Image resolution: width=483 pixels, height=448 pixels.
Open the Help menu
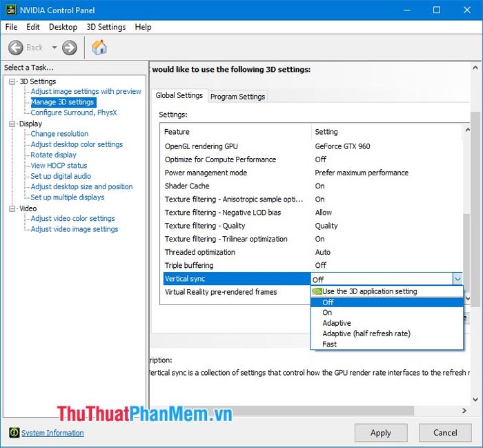143,27
